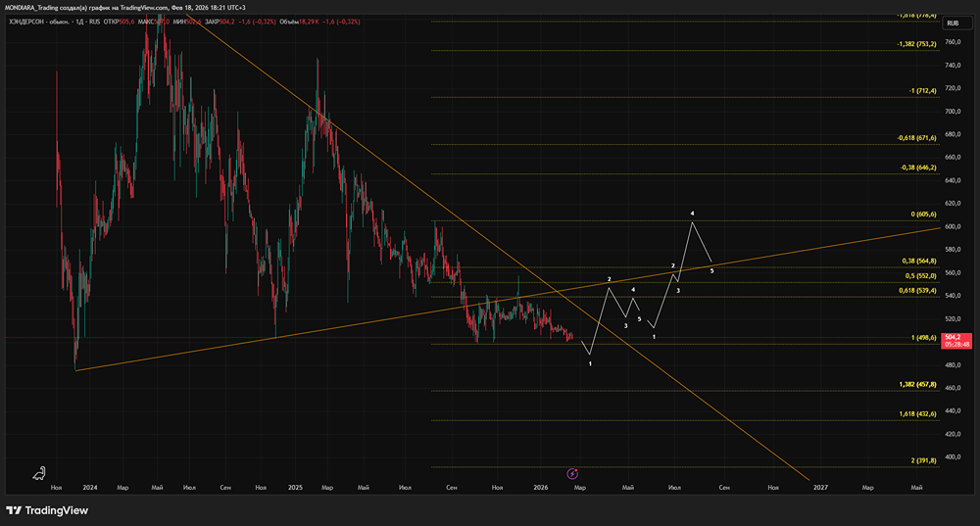
Task: Click the 560,0 price axis tick
Action: click(954, 273)
